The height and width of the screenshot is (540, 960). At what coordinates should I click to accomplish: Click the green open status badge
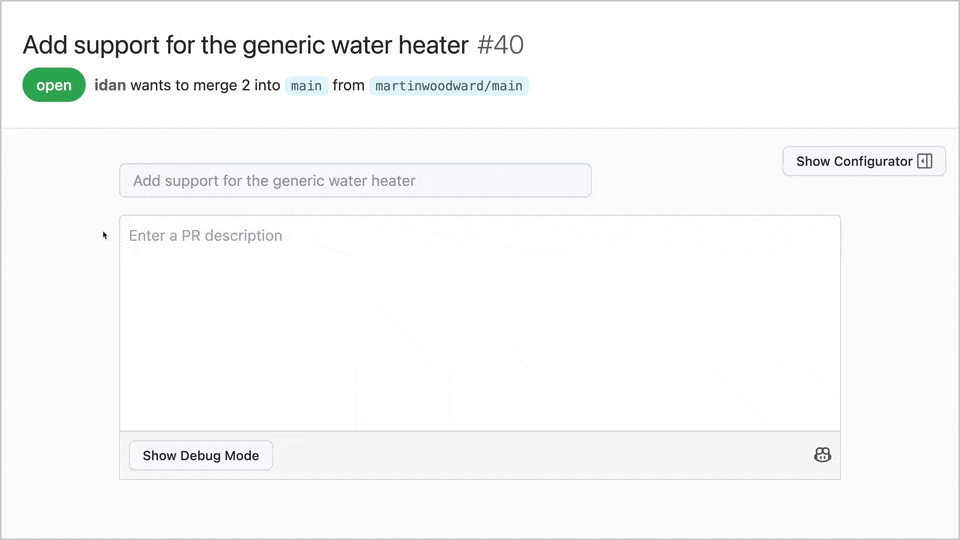tap(54, 85)
